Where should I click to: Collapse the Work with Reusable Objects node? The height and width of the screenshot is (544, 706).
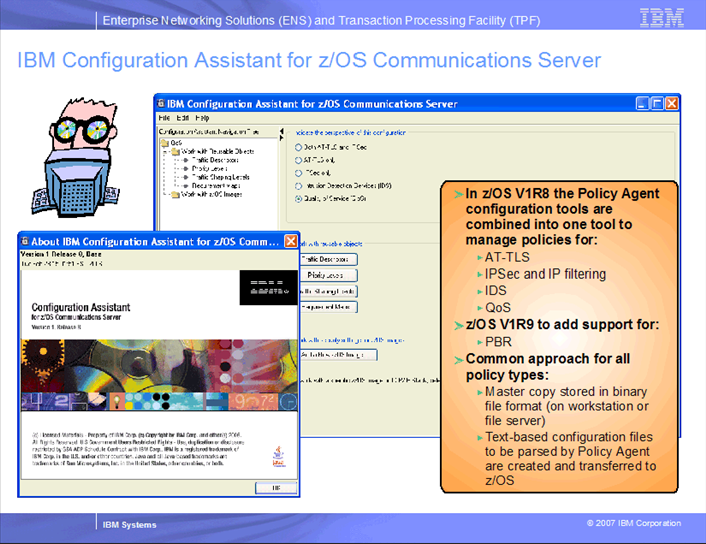pos(165,152)
